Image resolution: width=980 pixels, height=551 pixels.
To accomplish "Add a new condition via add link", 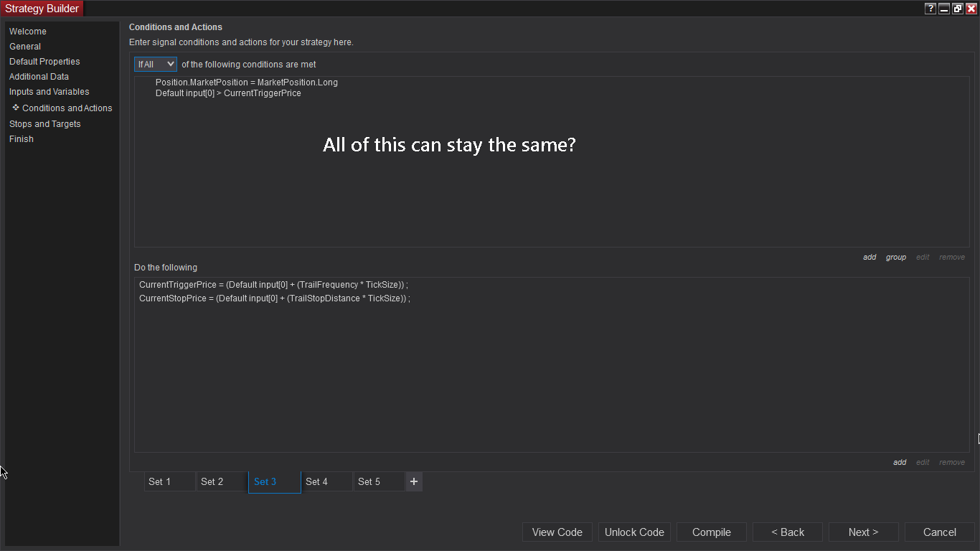I will [870, 258].
